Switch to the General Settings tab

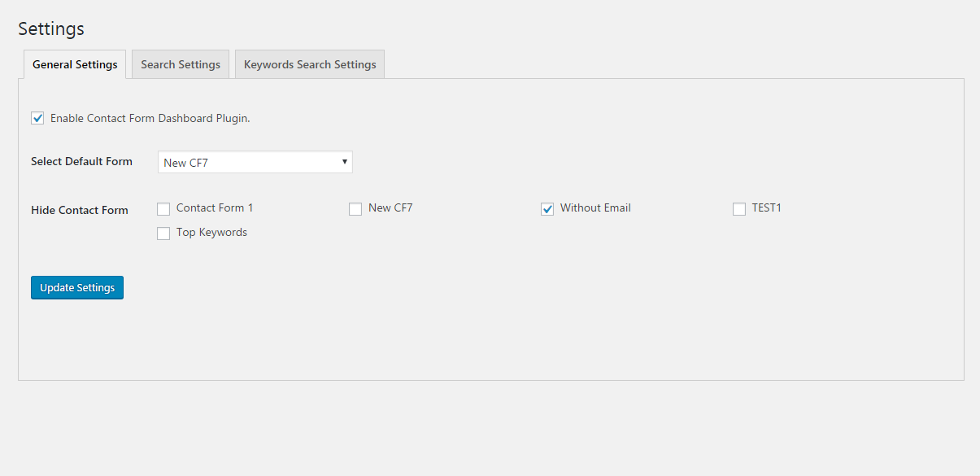(75, 64)
